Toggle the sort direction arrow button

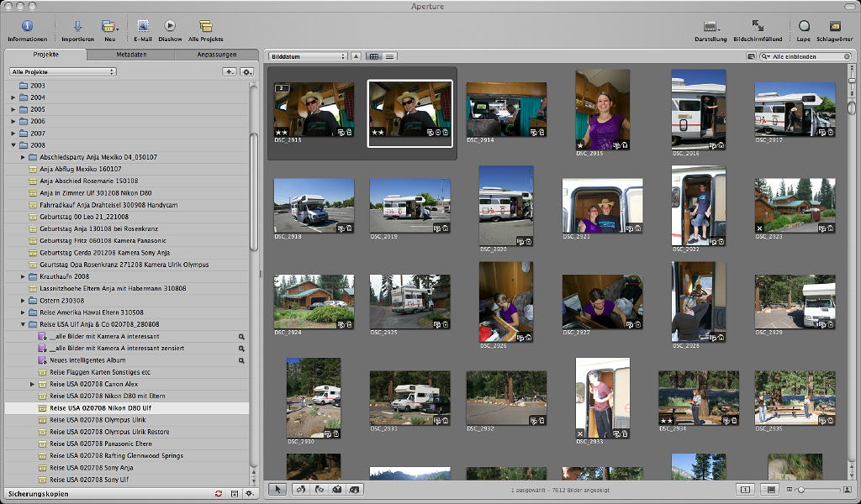(356, 56)
